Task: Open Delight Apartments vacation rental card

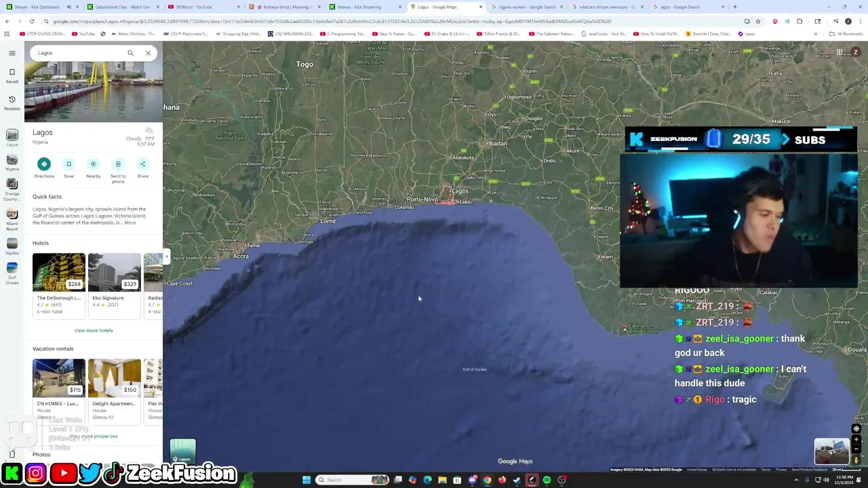Action: point(115,390)
